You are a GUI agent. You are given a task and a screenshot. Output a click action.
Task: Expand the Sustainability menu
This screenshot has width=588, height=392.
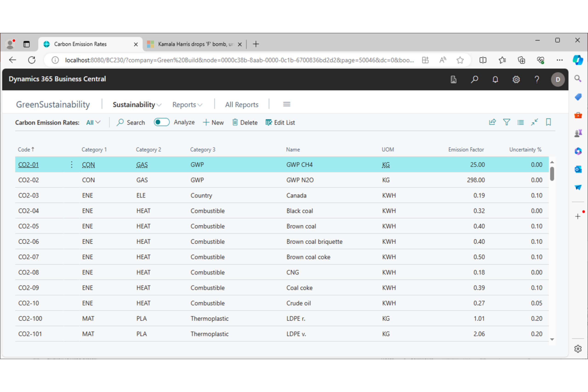137,104
